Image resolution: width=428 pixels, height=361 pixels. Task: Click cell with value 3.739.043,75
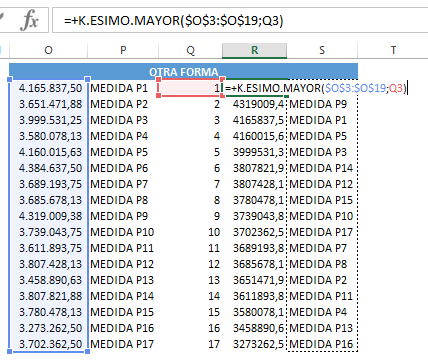point(50,232)
